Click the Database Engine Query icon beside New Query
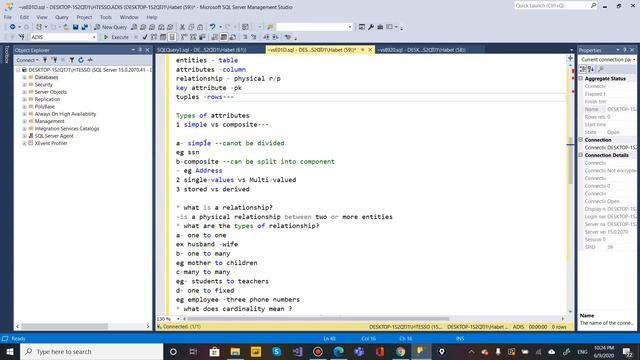The height and width of the screenshot is (360, 640). [x=134, y=27]
